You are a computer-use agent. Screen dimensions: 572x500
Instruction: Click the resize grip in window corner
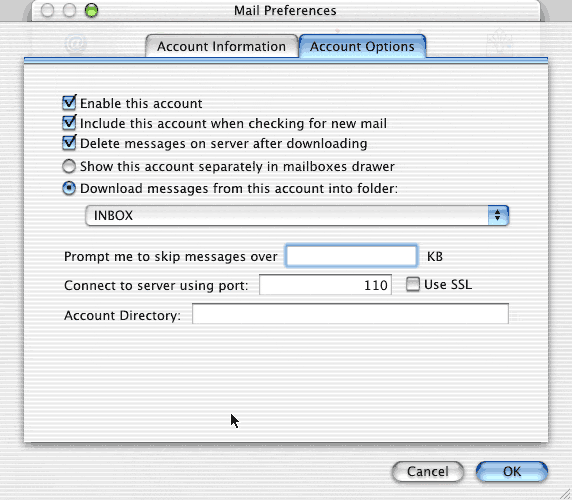[565, 493]
